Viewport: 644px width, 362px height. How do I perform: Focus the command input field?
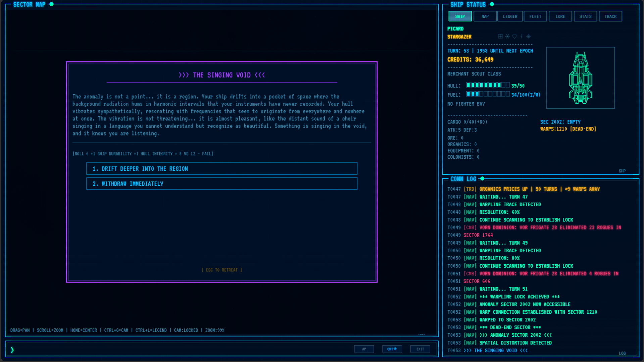(181, 350)
